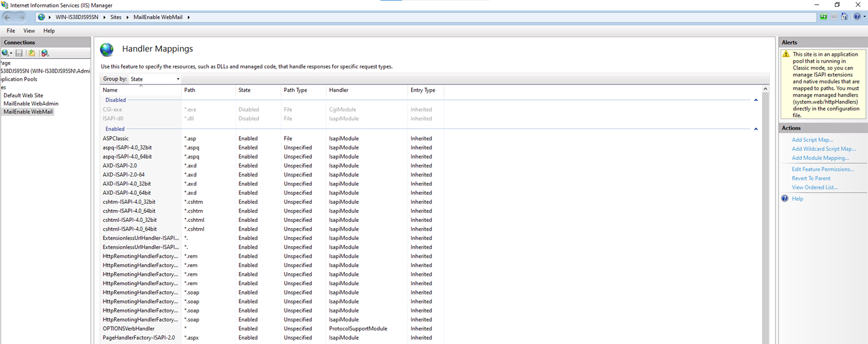Screen dimensions: 868x344
Task: Click the Create New Connection globe icon
Action: [6, 53]
